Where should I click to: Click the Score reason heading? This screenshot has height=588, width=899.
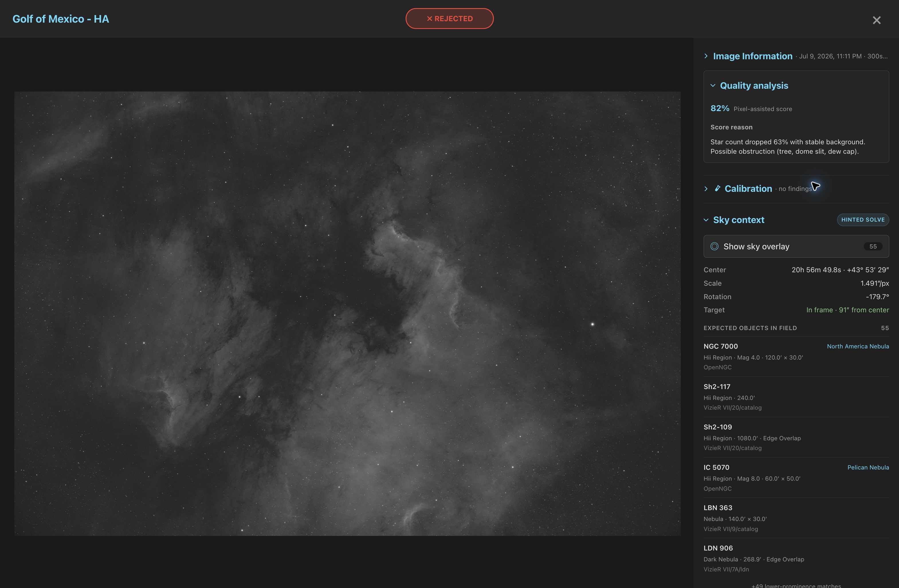(x=731, y=127)
